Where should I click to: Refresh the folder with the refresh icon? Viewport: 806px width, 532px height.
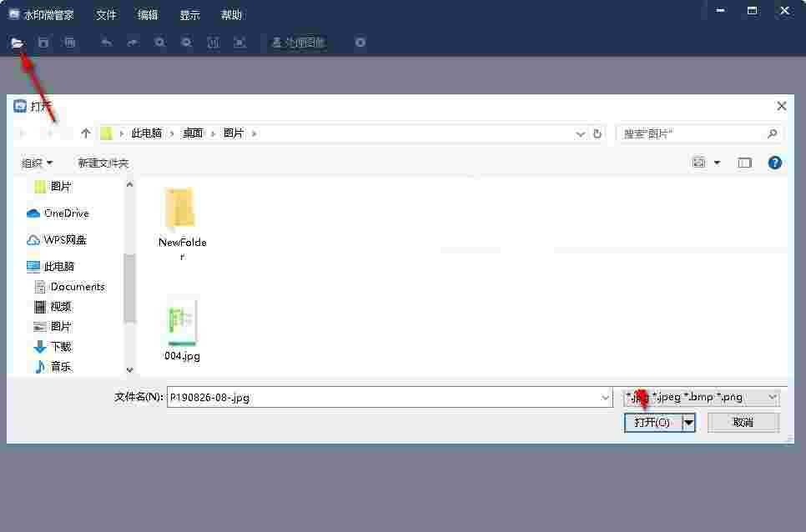(597, 133)
